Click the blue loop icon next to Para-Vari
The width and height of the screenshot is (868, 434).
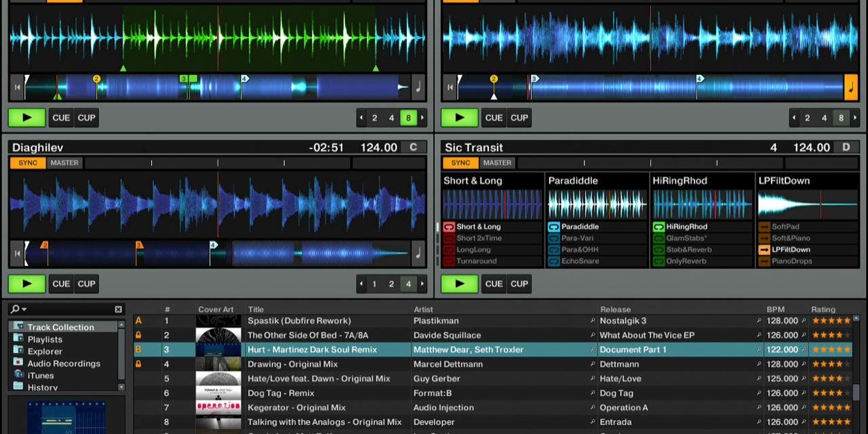[x=553, y=238]
